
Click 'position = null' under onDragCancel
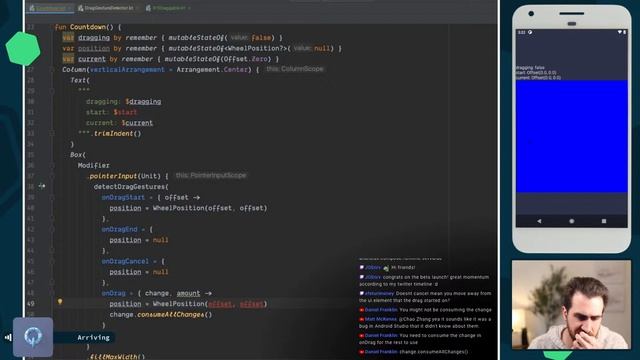[139, 272]
